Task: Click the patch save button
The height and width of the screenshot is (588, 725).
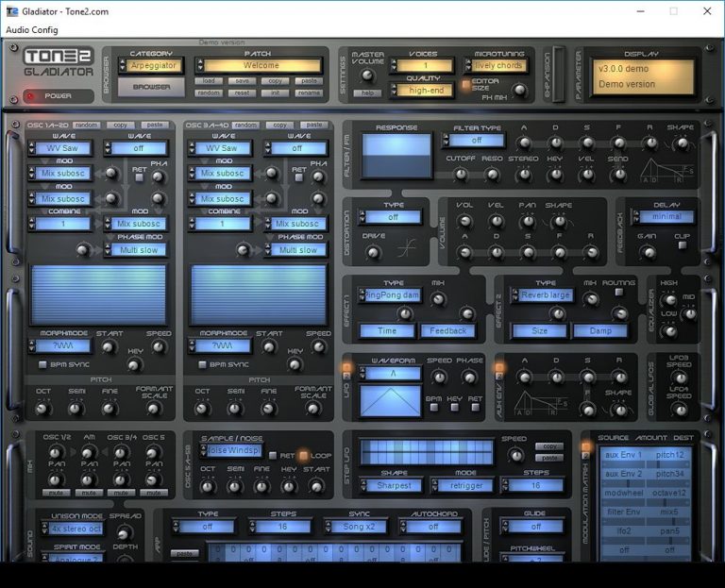Action: [x=242, y=81]
